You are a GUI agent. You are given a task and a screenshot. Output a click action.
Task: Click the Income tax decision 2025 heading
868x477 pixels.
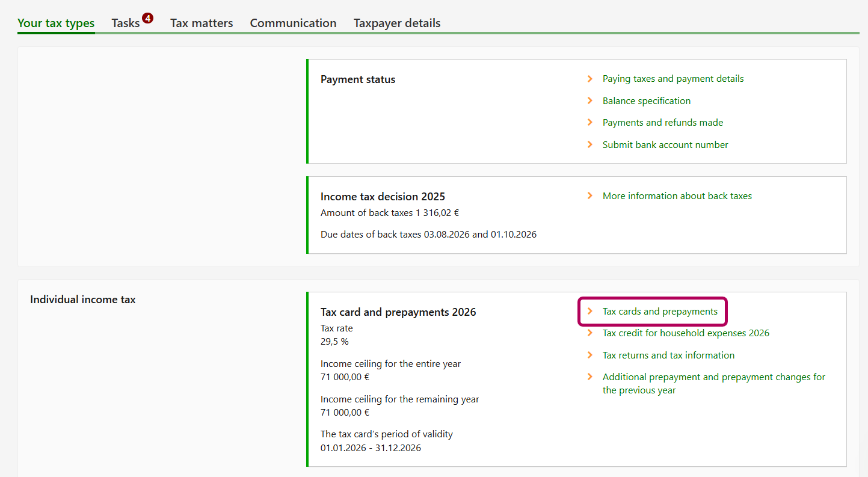pos(383,197)
